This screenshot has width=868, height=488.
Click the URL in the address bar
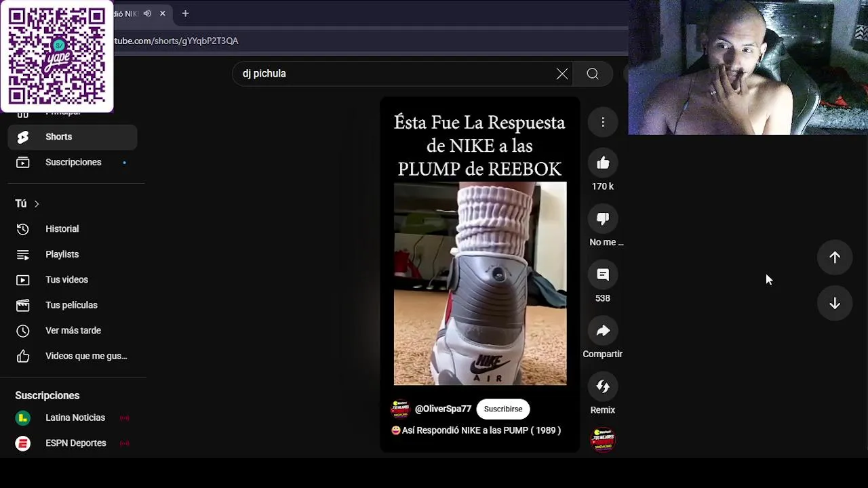coord(176,41)
